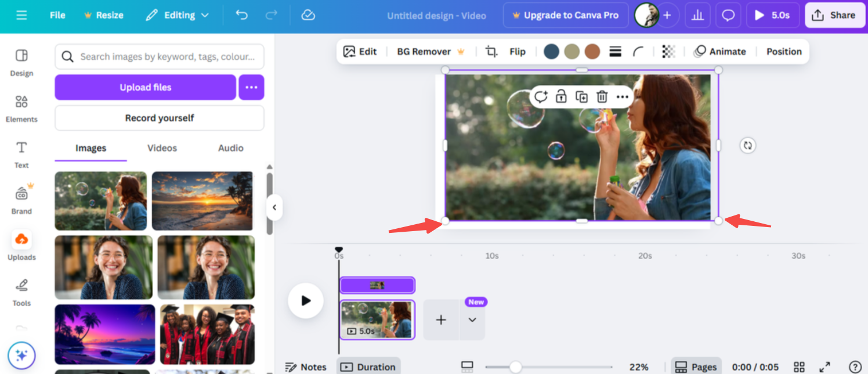Open the Text sidebar panel

(21, 154)
